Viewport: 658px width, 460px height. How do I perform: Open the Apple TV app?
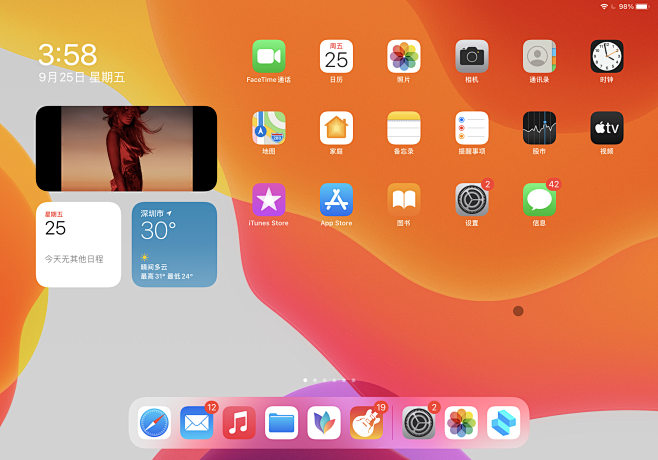(x=607, y=128)
